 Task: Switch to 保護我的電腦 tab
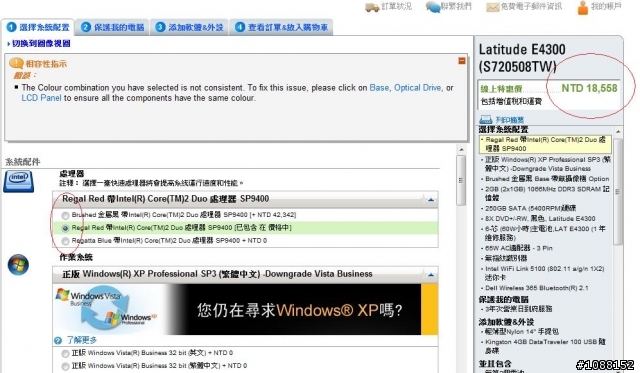click(x=113, y=27)
